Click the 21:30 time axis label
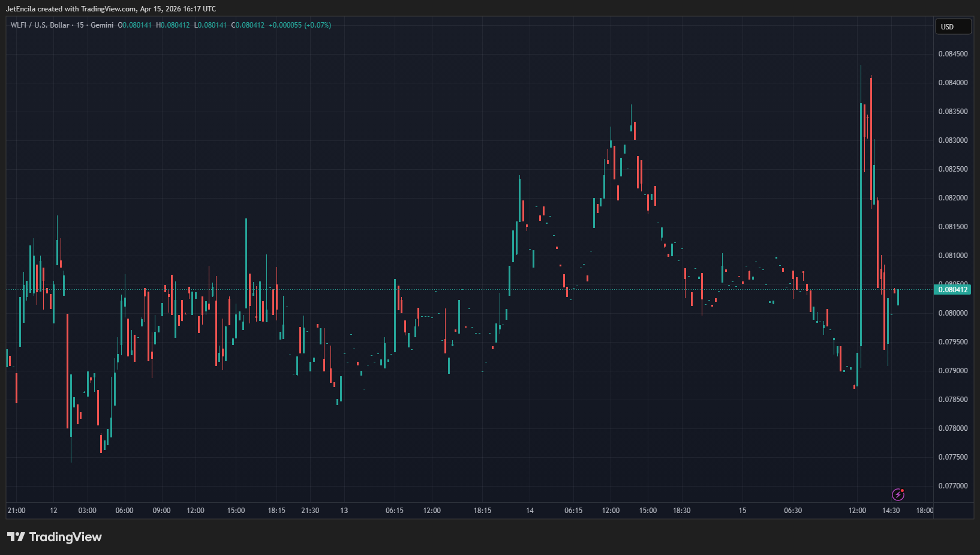 [310, 511]
